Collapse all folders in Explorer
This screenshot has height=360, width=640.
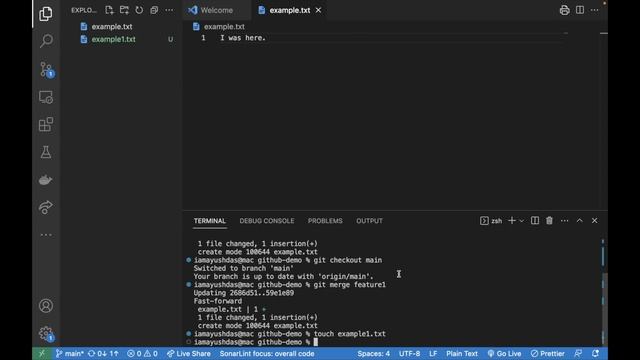click(x=154, y=10)
